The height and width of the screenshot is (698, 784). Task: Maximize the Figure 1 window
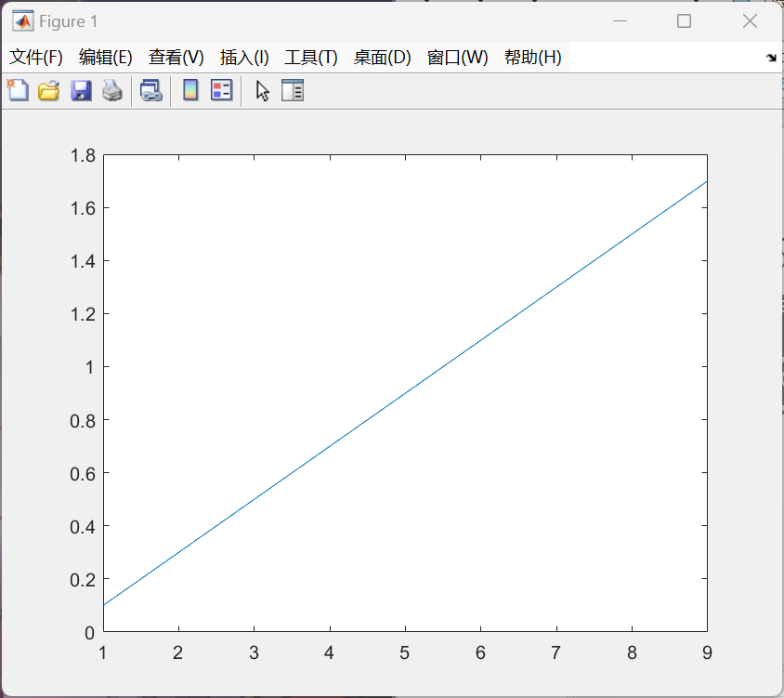point(685,21)
